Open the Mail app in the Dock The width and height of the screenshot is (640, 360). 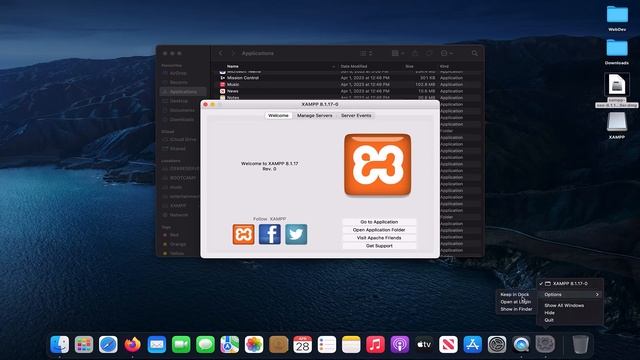coord(157,345)
